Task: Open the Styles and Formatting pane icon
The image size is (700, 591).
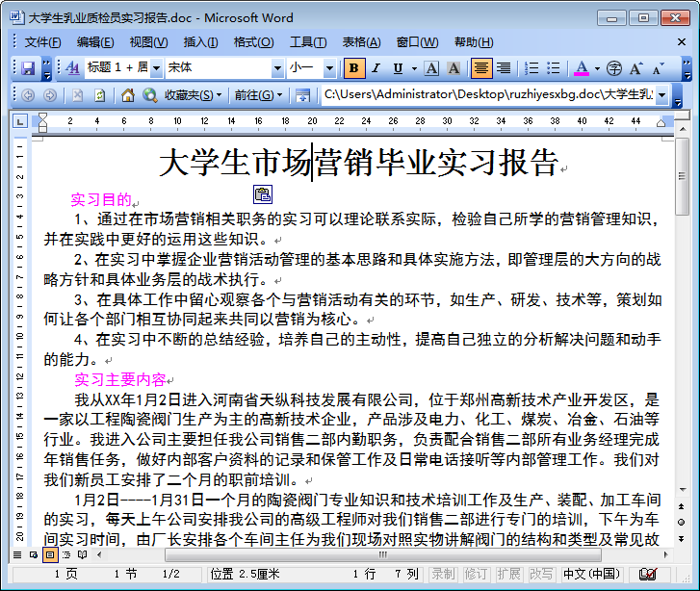Action: [x=72, y=68]
